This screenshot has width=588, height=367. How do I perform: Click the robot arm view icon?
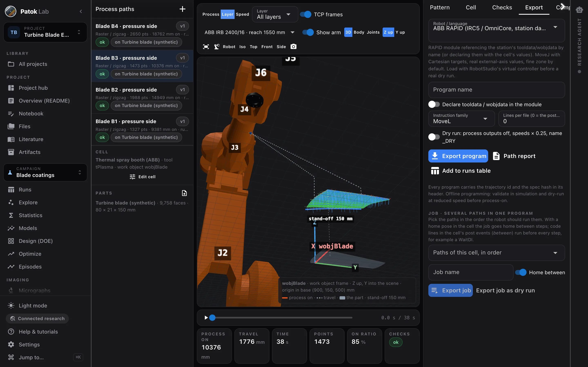click(217, 47)
